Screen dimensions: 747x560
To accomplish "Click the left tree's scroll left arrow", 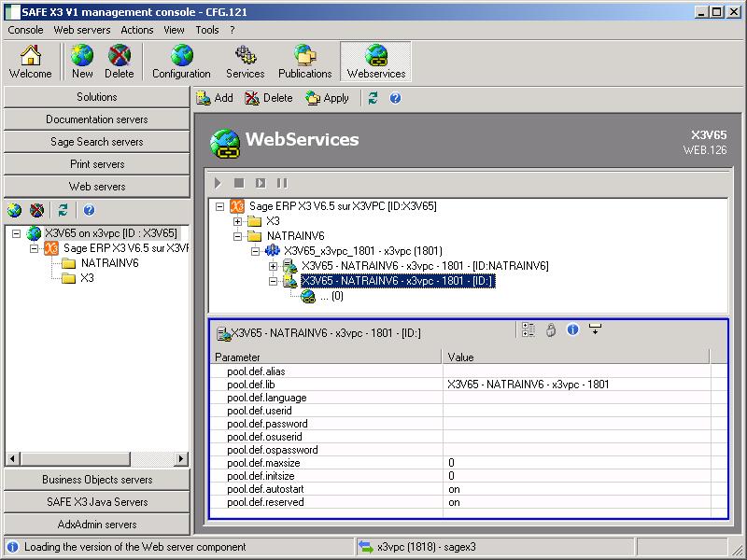I will click(12, 458).
